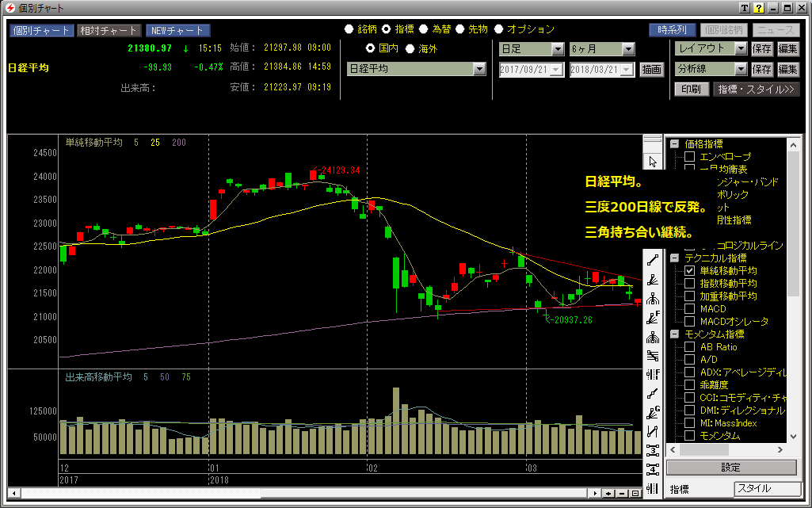Select the pointer cursor tool
812x508 pixels.
coord(653,162)
